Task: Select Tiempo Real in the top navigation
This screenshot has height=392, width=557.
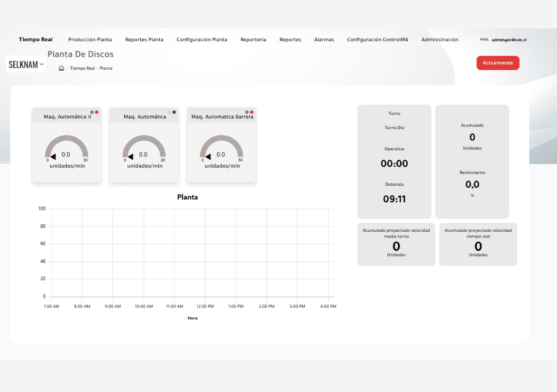Action: (x=36, y=40)
